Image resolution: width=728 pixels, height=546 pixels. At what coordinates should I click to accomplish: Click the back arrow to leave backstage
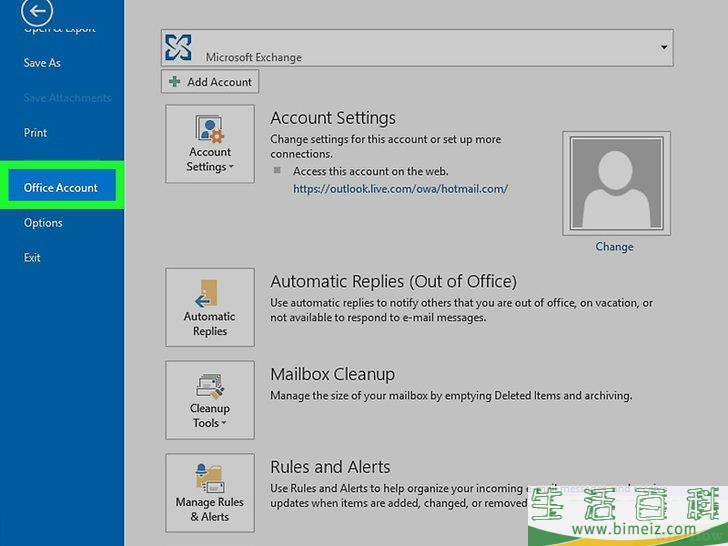(x=38, y=12)
